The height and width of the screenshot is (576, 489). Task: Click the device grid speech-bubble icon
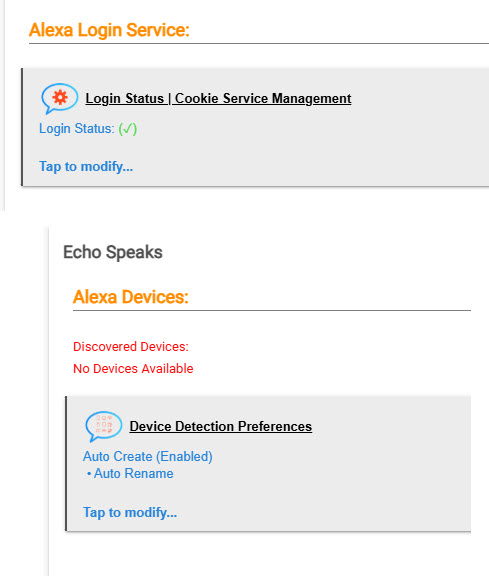pos(104,426)
